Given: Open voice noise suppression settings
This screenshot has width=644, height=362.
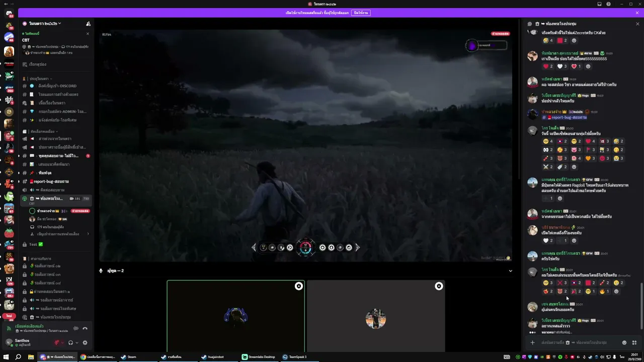Looking at the screenshot, I should tap(76, 328).
